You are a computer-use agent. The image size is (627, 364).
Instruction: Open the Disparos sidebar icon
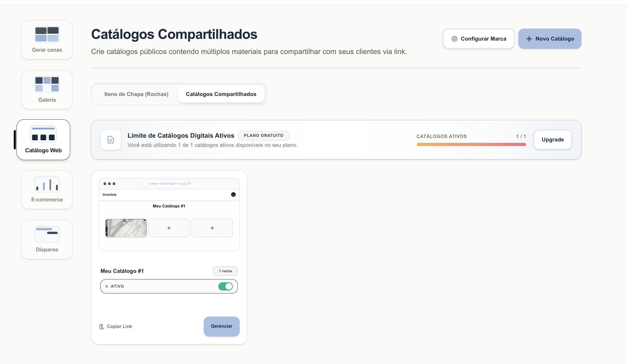47,239
